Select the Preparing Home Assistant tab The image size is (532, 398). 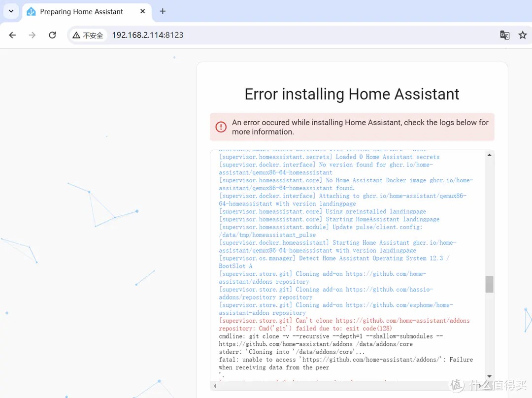(81, 11)
